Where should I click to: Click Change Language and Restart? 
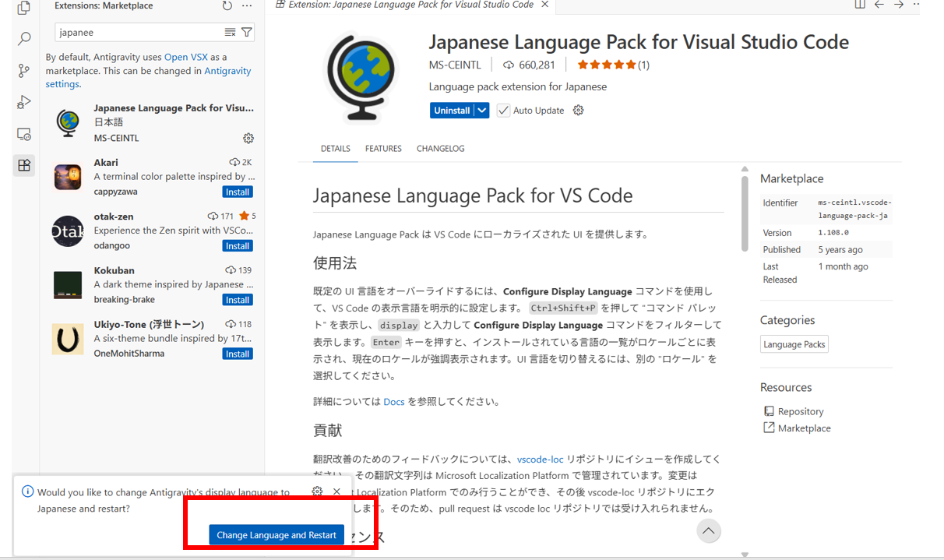click(277, 534)
